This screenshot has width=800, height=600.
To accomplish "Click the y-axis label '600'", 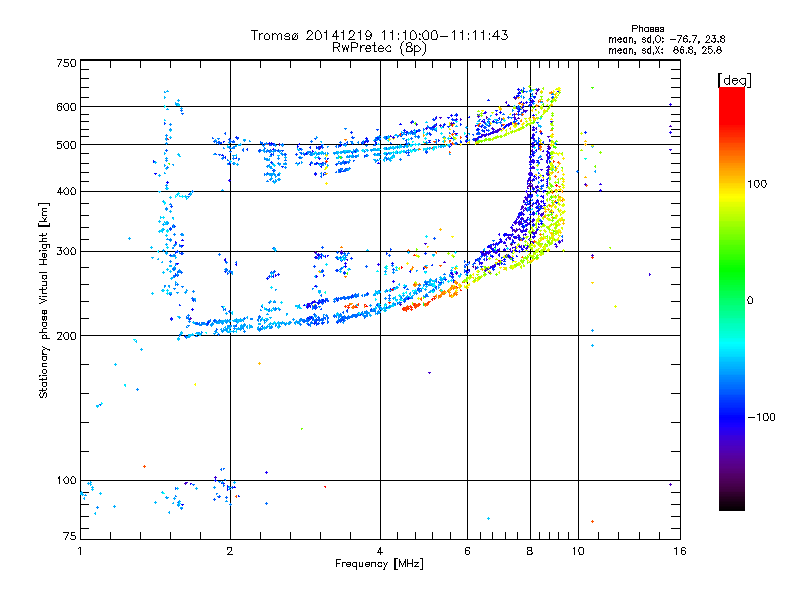I will 67,107.
